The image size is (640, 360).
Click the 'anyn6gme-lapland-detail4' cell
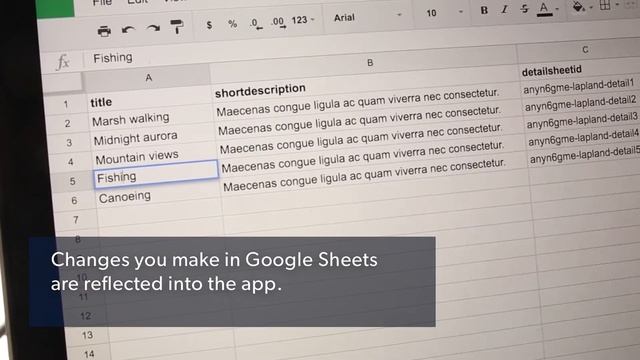584,138
